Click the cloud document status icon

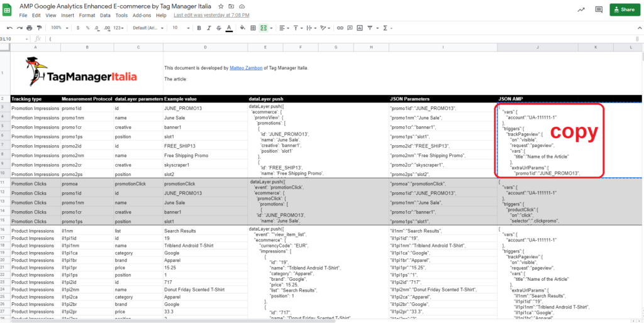click(x=242, y=6)
